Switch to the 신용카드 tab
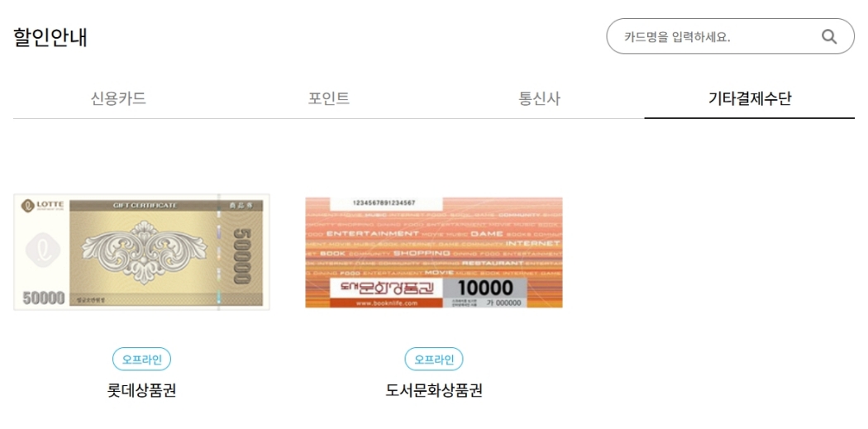 pyautogui.click(x=118, y=98)
